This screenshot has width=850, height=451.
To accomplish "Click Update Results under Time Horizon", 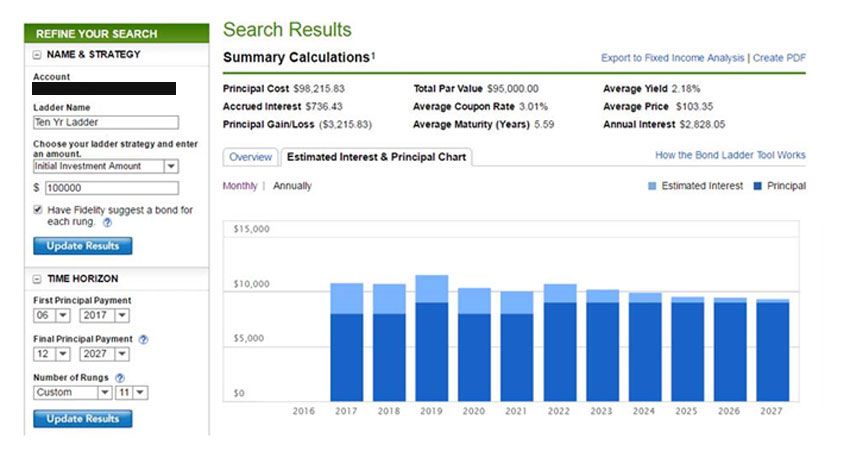I will [82, 419].
